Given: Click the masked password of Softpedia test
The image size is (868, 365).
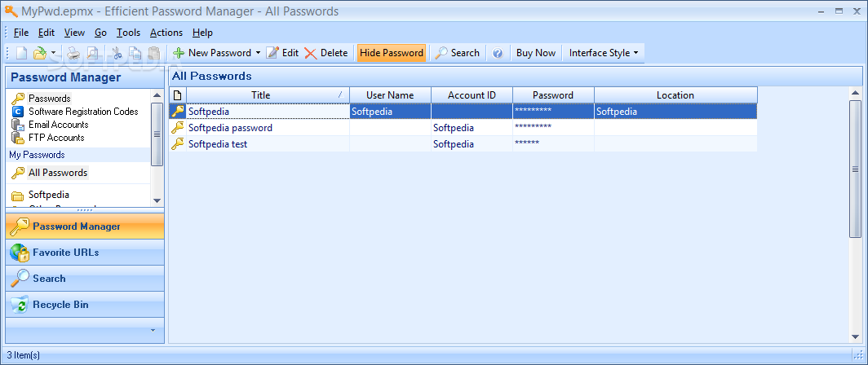Looking at the screenshot, I should pyautogui.click(x=527, y=144).
